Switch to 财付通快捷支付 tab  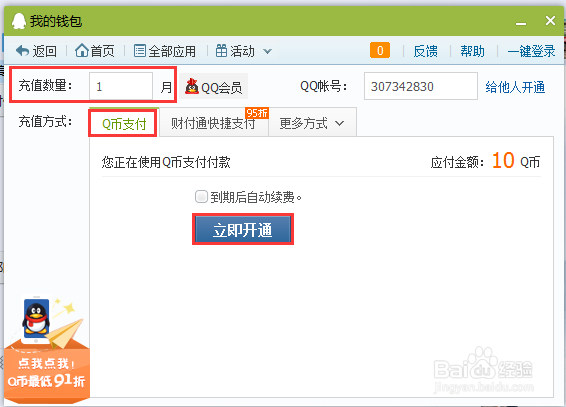coord(214,123)
